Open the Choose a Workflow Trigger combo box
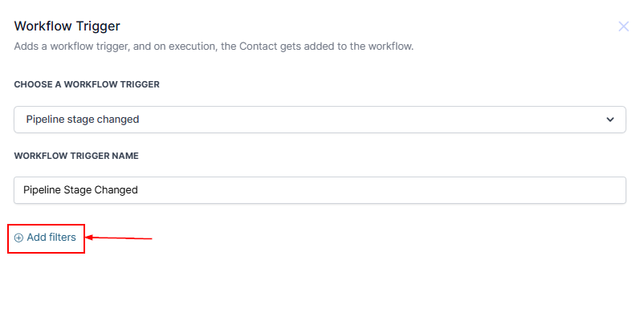Image resolution: width=644 pixels, height=313 pixels. coord(320,120)
